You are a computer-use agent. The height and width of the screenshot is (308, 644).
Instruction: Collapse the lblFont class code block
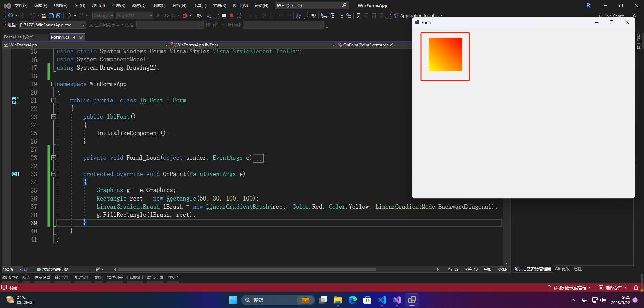53,100
